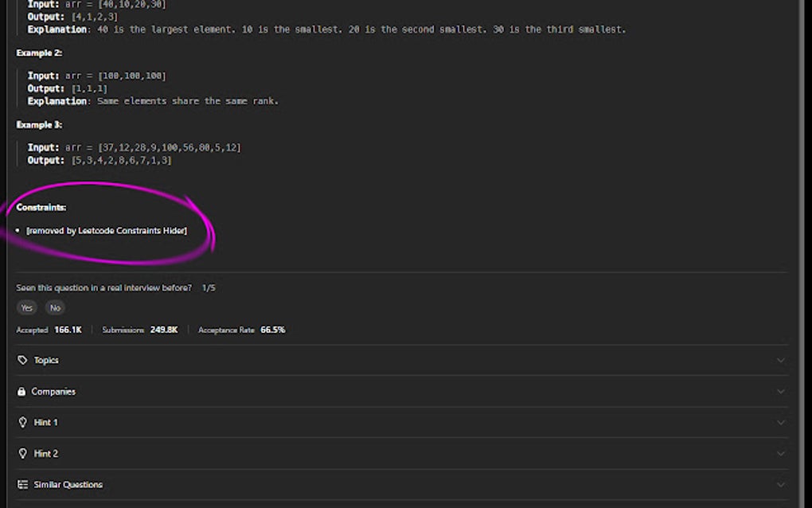The height and width of the screenshot is (508, 812).
Task: Click the Hint 1 lightbulb icon
Action: 21,422
